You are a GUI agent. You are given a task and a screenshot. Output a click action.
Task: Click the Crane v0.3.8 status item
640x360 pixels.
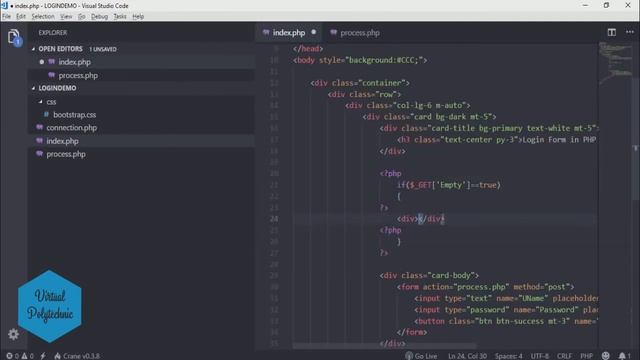77,356
